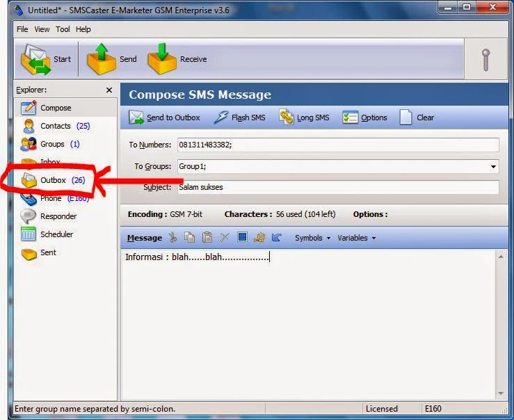Click the Compose SMS Message heading
Viewport: 514px width, 420px height.
click(200, 95)
